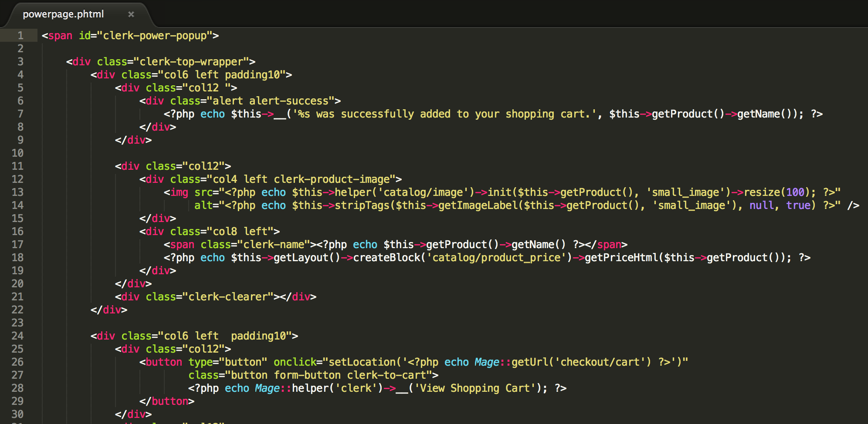Select the powerpage.phtml tab

click(63, 14)
